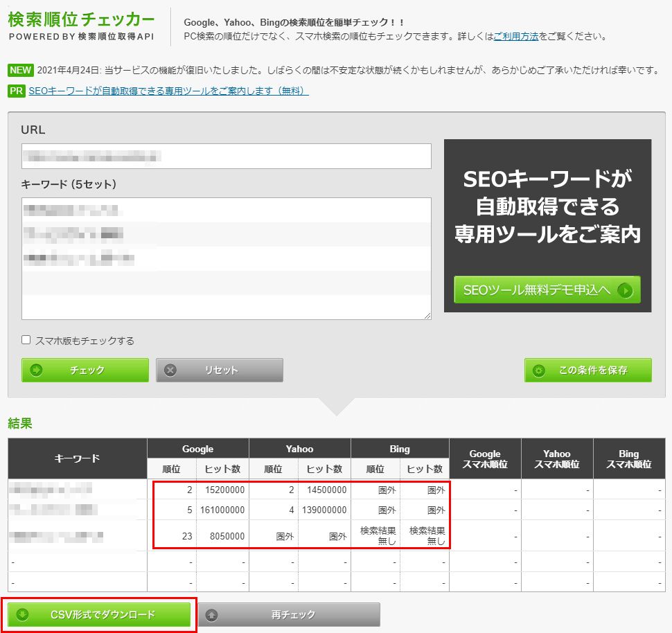This screenshot has height=633, width=672.
Task: Click the 検索順位チェッカー logo
Action: click(x=82, y=26)
